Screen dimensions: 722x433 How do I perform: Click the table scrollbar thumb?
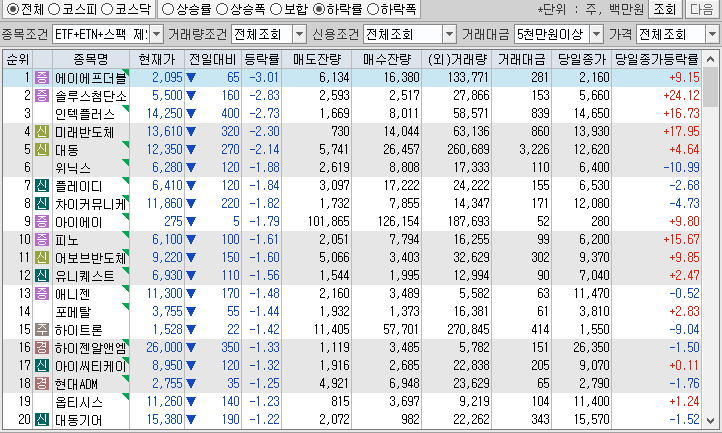711,88
